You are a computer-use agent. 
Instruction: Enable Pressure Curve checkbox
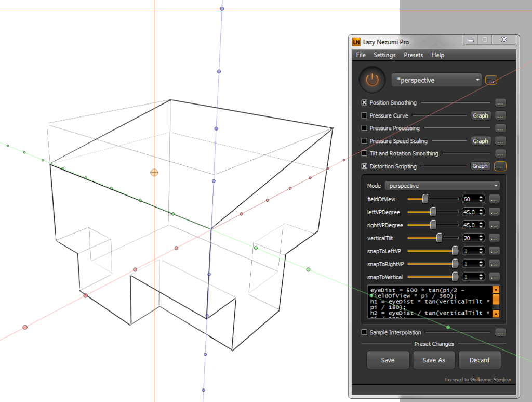[364, 115]
